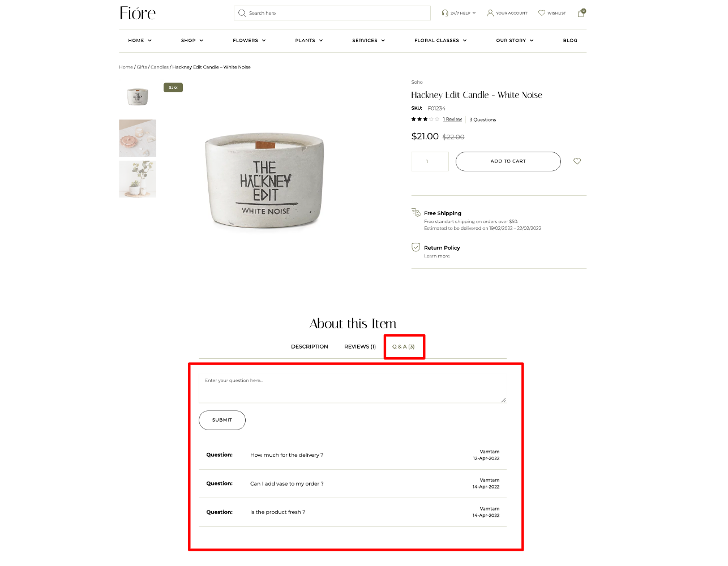Switch to the Reviews (1) tab

click(360, 347)
